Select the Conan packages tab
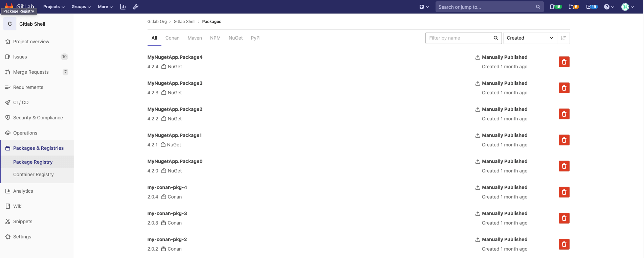 pos(172,38)
